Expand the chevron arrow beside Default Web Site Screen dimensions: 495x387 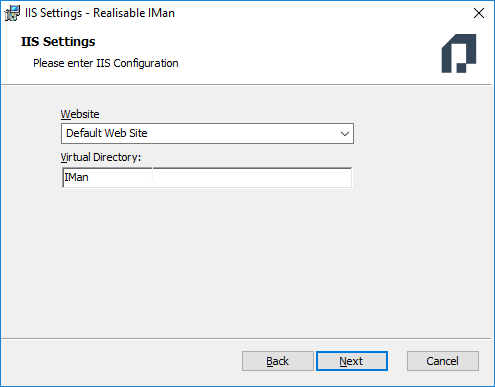point(345,134)
